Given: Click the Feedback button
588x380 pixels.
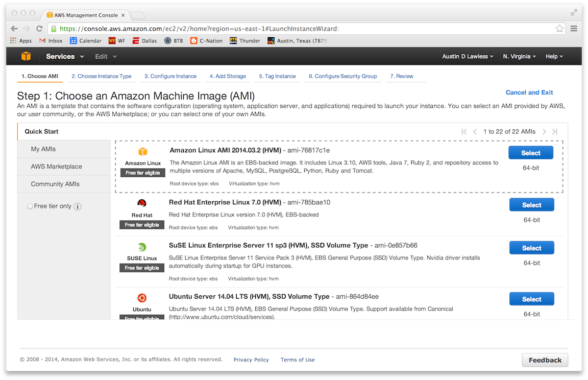Looking at the screenshot, I should (545, 360).
